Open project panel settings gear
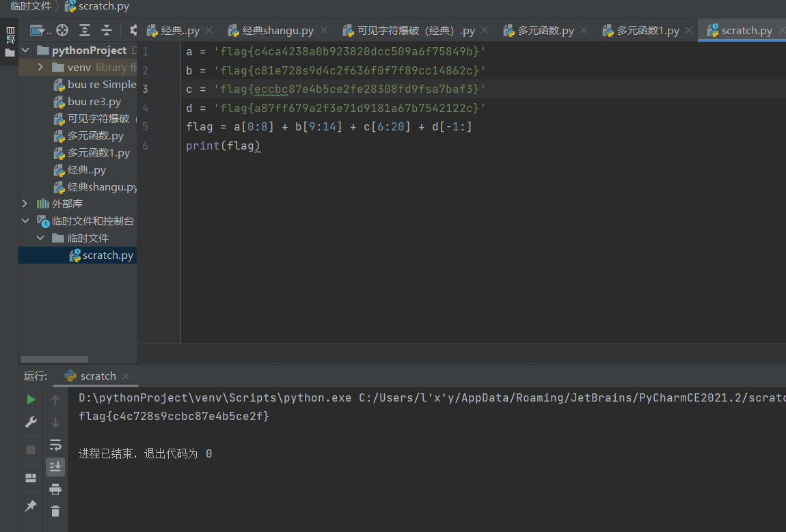This screenshot has height=532, width=786. coord(133,31)
